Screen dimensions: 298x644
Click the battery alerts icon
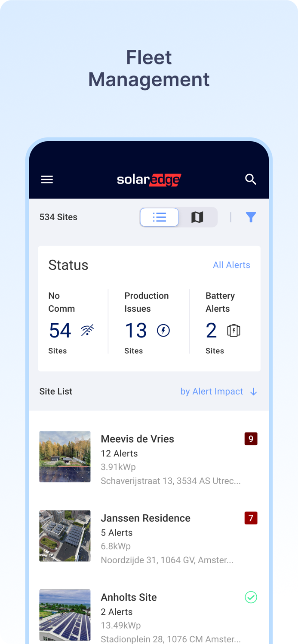click(x=233, y=330)
